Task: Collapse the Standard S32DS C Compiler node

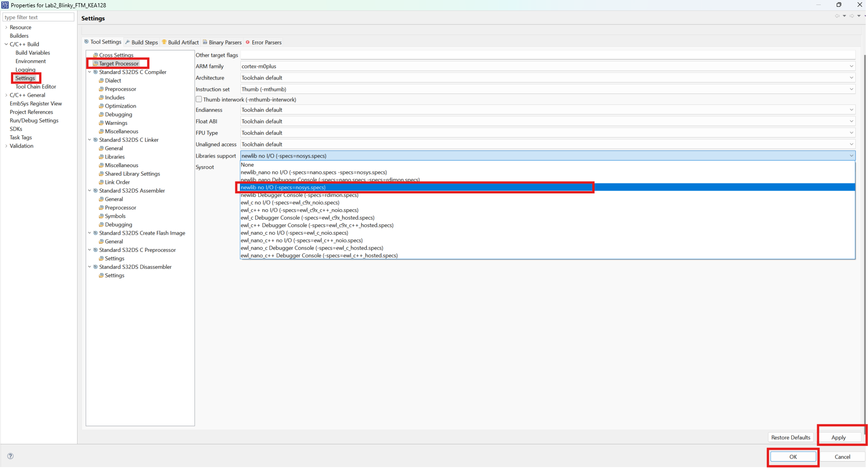Action: pyautogui.click(x=89, y=72)
